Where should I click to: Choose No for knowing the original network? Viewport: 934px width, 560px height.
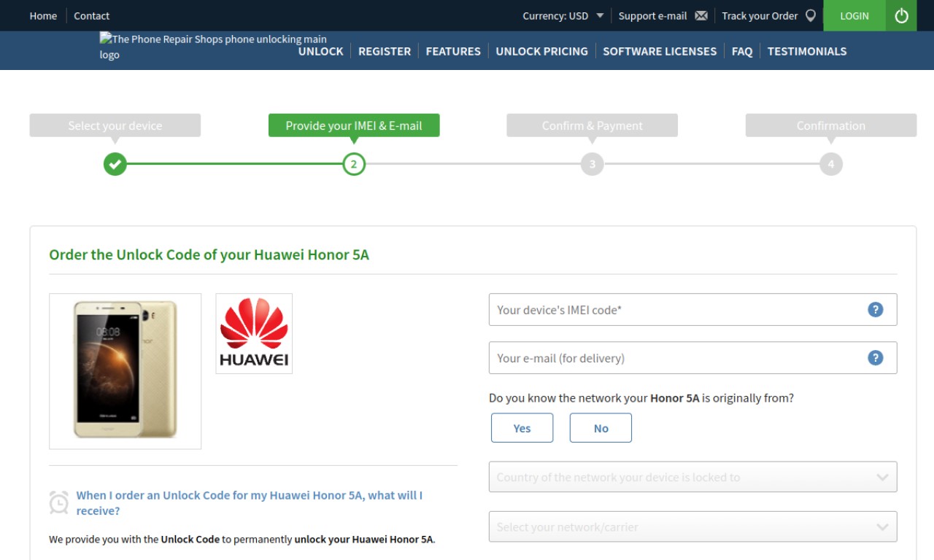[601, 428]
